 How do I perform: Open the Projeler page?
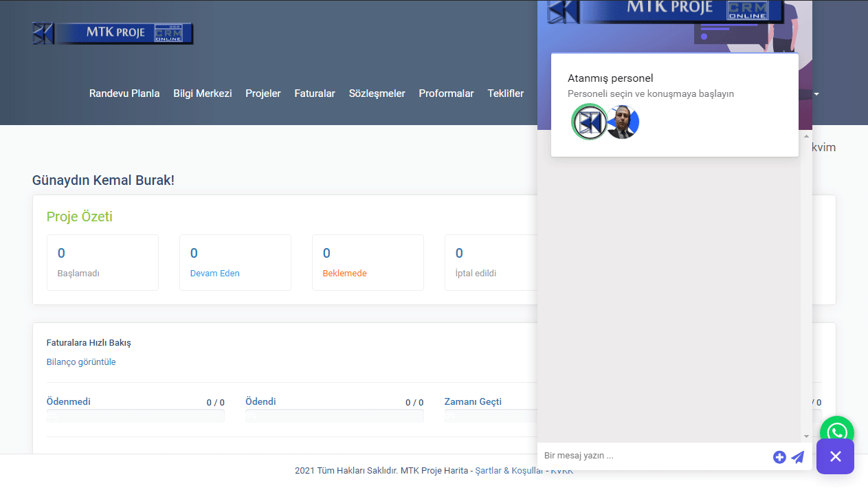pos(263,93)
